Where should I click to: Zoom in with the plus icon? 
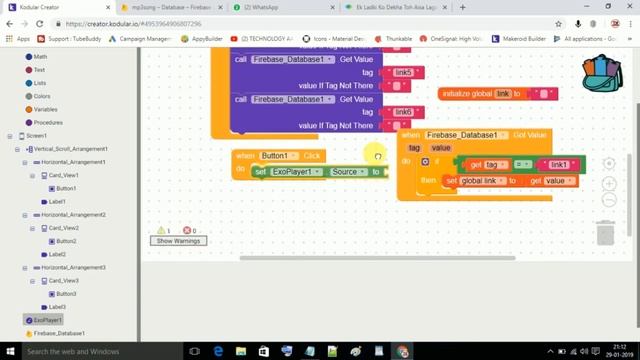click(609, 183)
